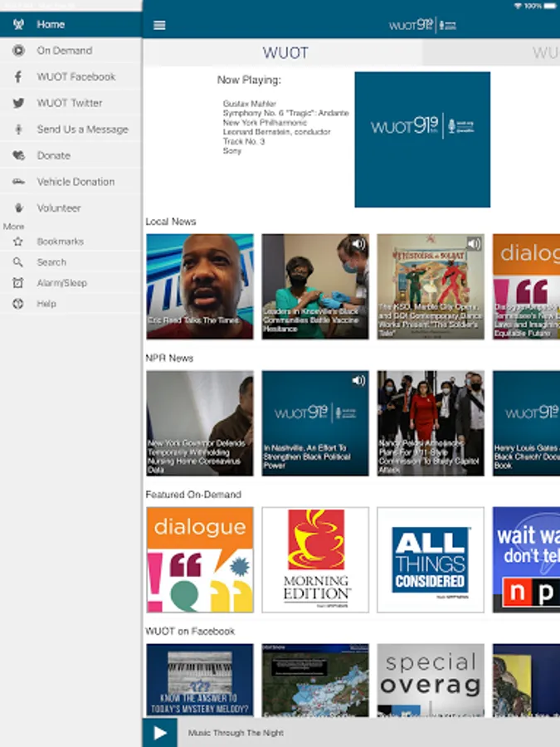560x747 pixels.
Task: Open Nashville Black Political Power story
Action: click(x=315, y=423)
